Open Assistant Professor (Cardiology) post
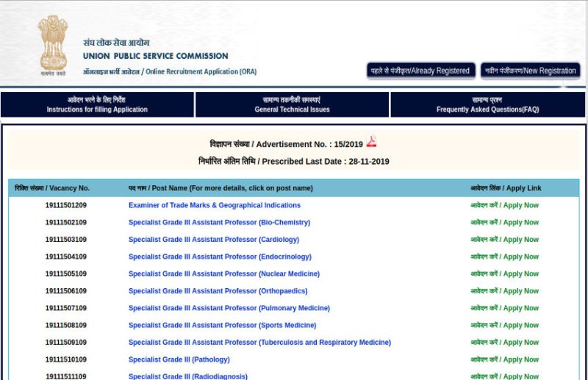Viewport: 588px width, 380px height. click(x=214, y=240)
